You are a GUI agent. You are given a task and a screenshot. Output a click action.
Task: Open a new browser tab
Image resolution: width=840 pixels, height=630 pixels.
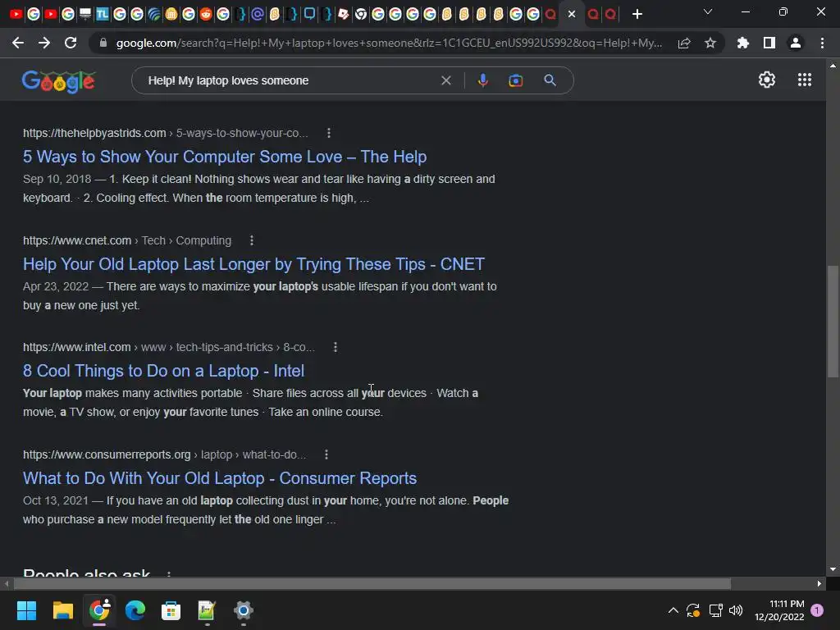pos(637,15)
